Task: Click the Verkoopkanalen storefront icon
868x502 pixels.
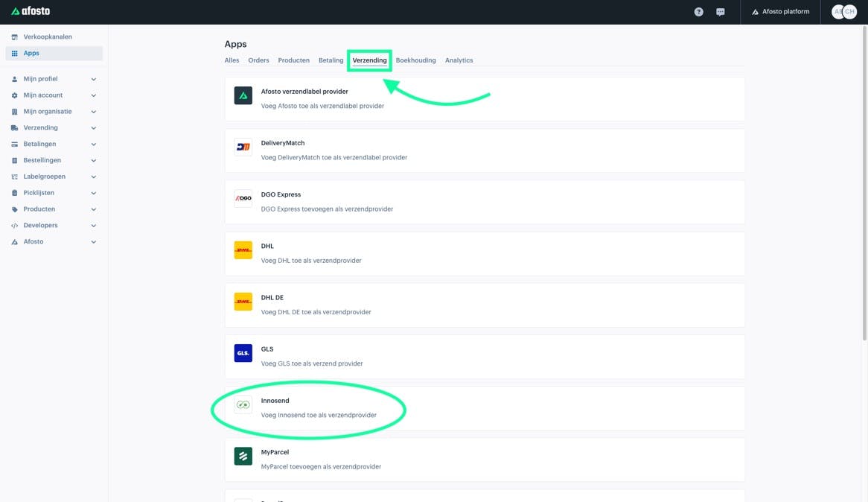Action: [x=14, y=37]
